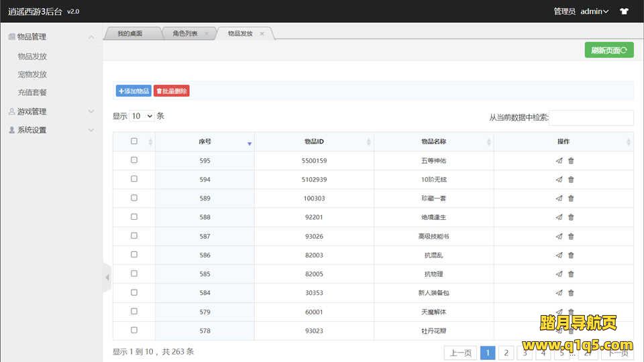The height and width of the screenshot is (362, 644).
Task: Go to page 2 in pagination
Action: [x=506, y=353]
